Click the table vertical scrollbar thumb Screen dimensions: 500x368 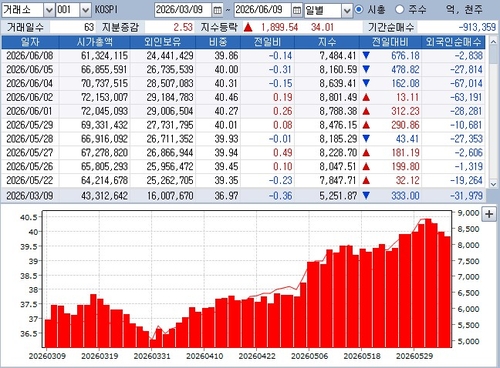click(x=493, y=55)
